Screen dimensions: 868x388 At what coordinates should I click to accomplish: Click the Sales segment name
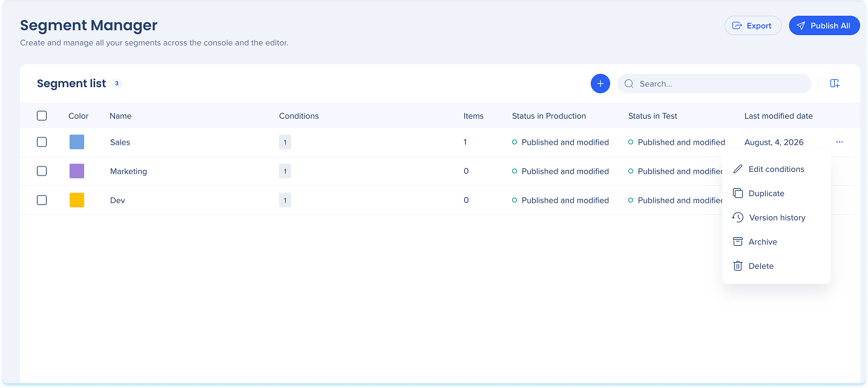[x=120, y=142]
